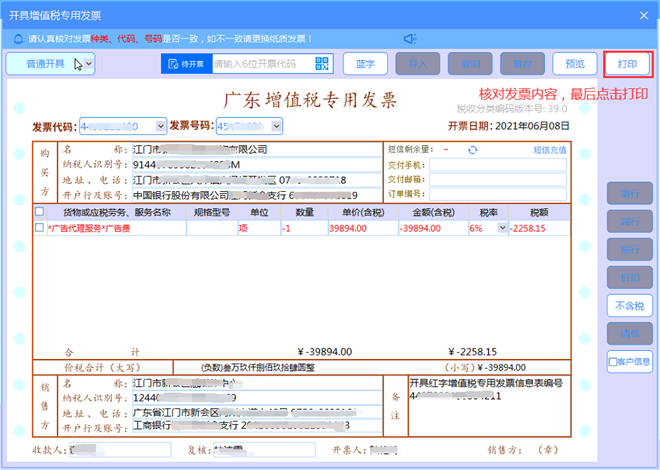The image size is (660, 470).
Task: Click the 插行 insert row button
Action: click(x=630, y=250)
